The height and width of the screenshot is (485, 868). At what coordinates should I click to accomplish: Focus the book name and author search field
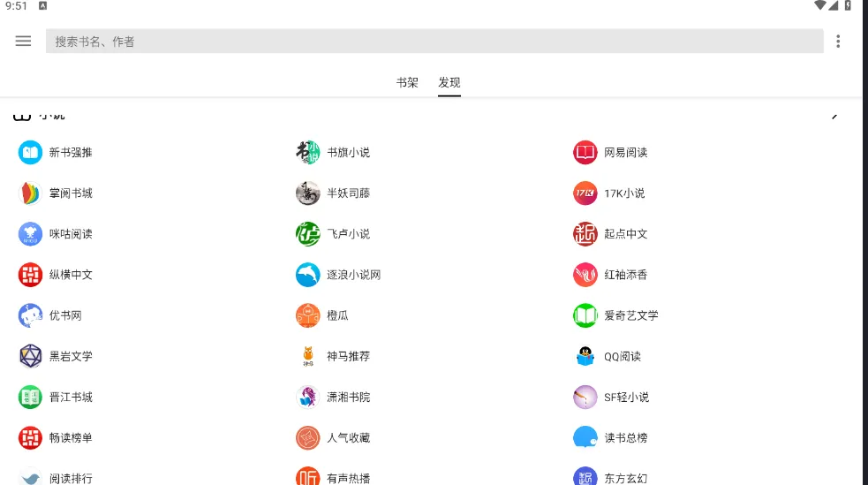coord(434,41)
